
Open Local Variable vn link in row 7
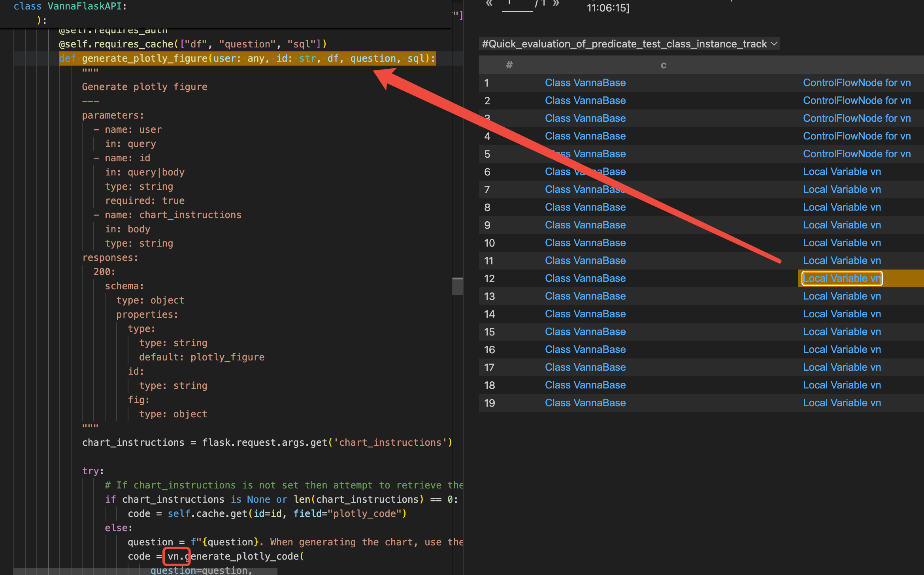[842, 189]
